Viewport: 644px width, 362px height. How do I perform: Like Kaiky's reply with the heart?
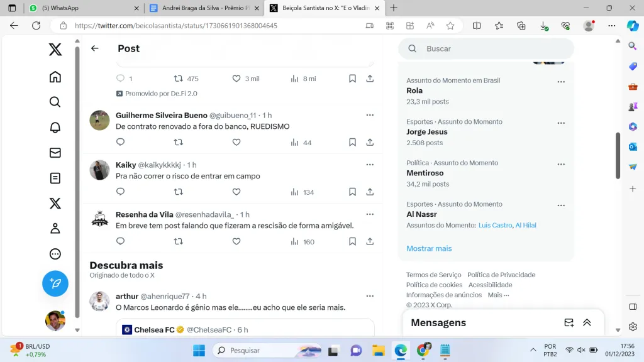pyautogui.click(x=236, y=192)
